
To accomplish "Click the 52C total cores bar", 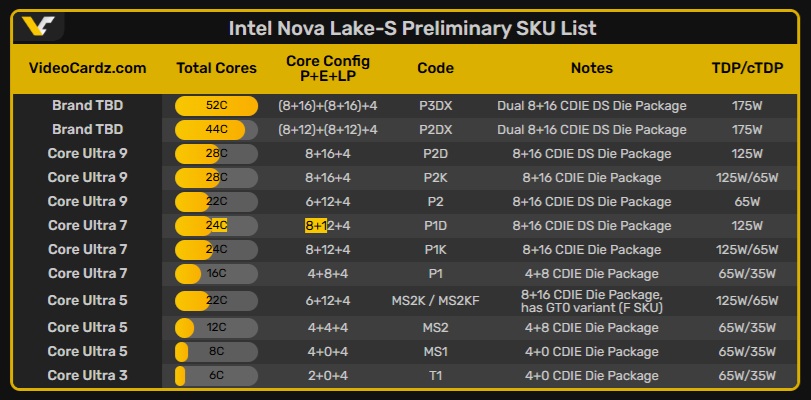I will click(x=216, y=106).
